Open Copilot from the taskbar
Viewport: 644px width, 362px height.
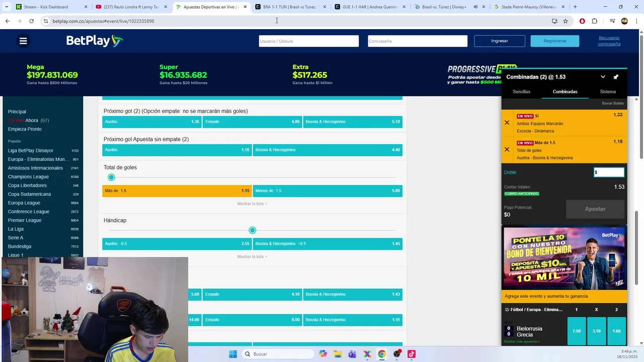[x=323, y=354]
